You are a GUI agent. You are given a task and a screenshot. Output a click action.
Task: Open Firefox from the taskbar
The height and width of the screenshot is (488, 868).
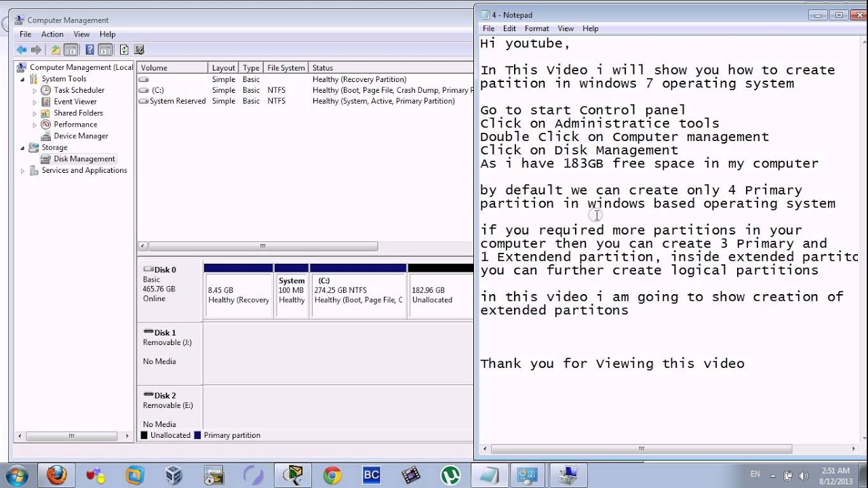(56, 475)
